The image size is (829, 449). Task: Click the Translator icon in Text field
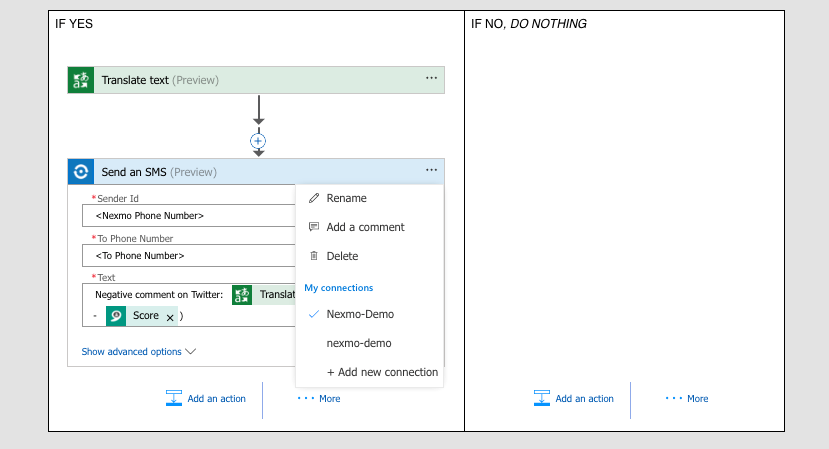tap(242, 294)
